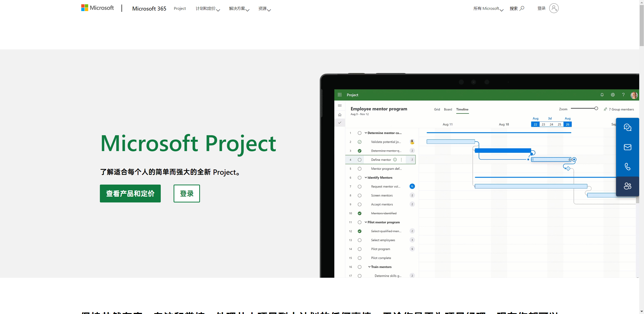644x314 pixels.
Task: Open the search magnifier in header
Action: tap(522, 8)
